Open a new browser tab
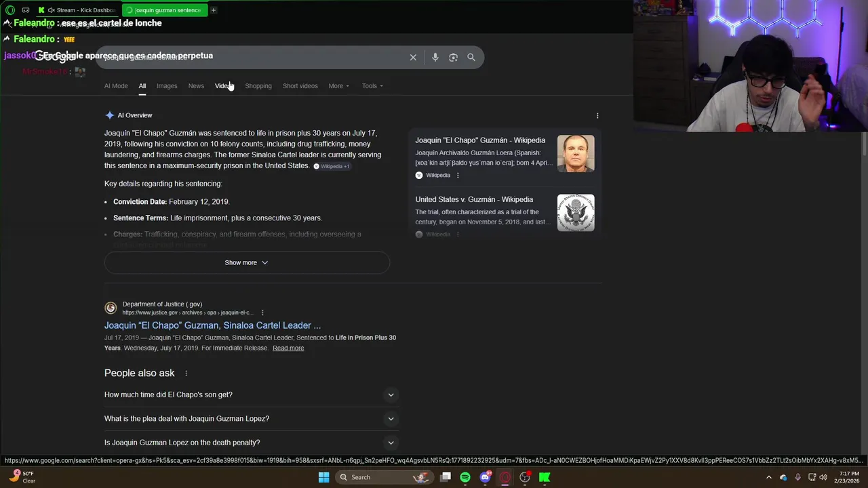868x488 pixels. pyautogui.click(x=213, y=10)
